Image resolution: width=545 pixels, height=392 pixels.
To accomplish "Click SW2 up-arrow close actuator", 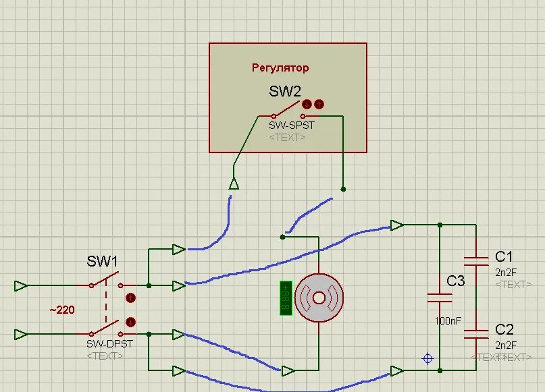I will [x=319, y=104].
